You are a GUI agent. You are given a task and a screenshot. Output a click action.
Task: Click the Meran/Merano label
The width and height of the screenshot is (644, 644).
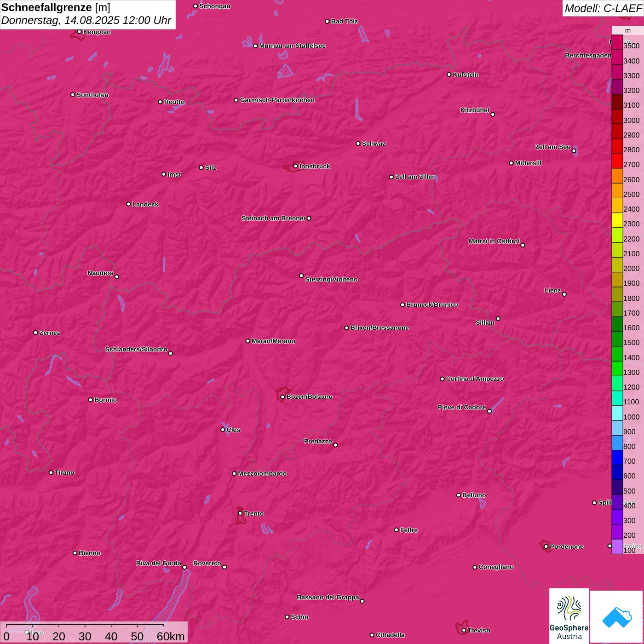(273, 341)
